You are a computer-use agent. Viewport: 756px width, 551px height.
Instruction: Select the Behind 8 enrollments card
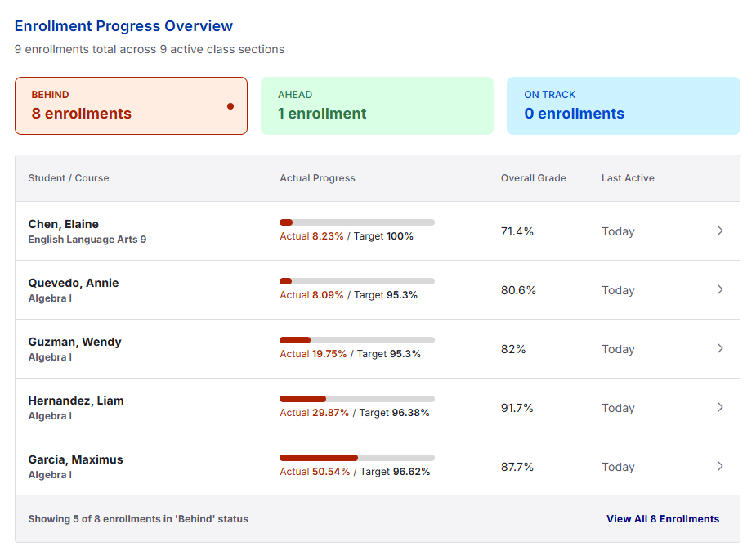pos(131,105)
